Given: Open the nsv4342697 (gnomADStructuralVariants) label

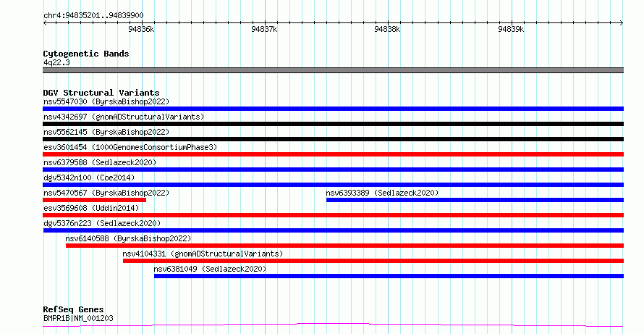Looking at the screenshot, I should (124, 117).
